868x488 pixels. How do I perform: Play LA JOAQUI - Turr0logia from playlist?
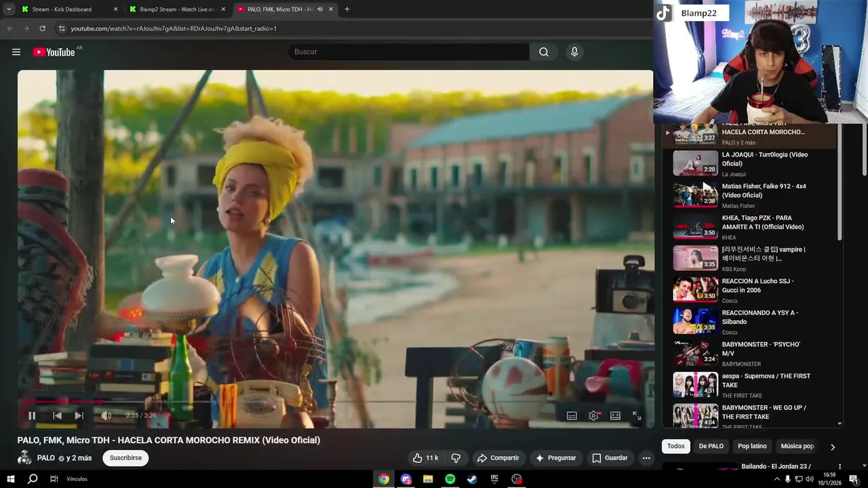coord(751,164)
